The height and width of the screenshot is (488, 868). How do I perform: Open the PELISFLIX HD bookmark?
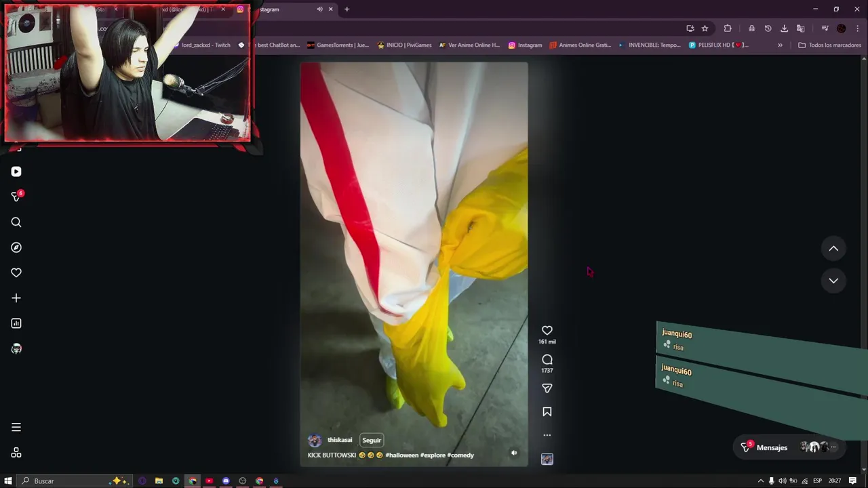pyautogui.click(x=718, y=45)
